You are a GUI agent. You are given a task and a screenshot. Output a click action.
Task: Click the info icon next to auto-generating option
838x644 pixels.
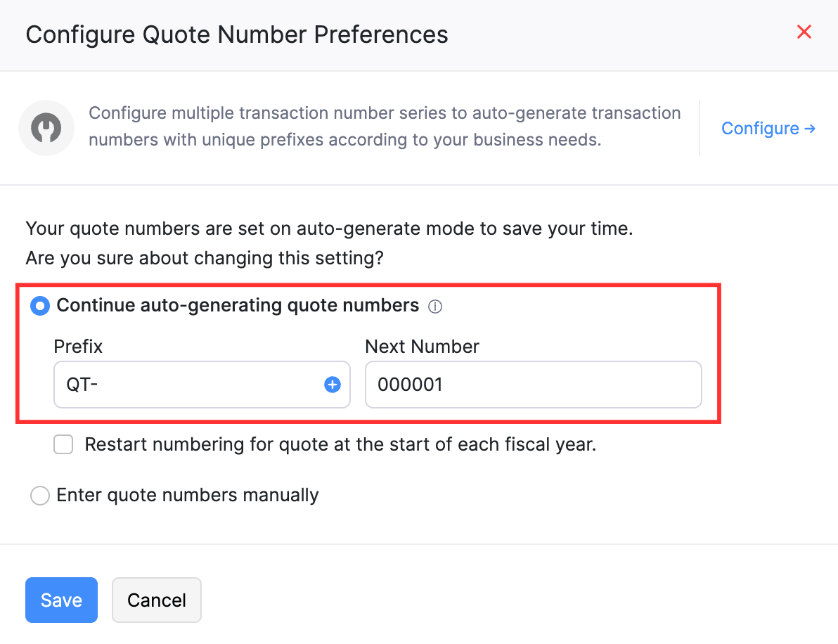[435, 307]
